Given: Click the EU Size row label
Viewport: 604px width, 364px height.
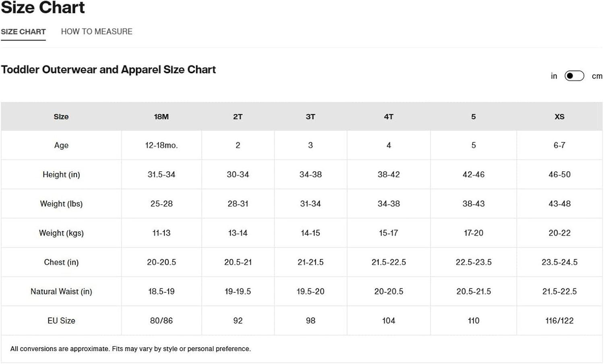Looking at the screenshot, I should coord(61,321).
